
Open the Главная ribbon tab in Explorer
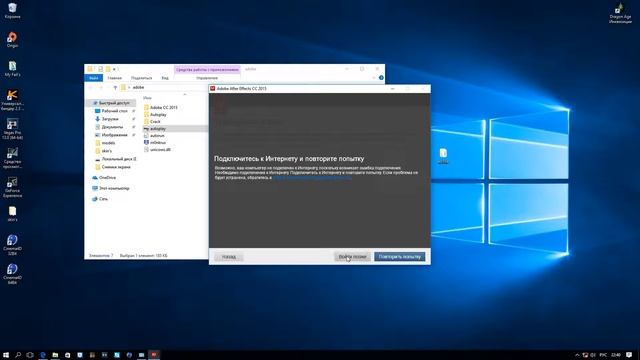pos(114,78)
